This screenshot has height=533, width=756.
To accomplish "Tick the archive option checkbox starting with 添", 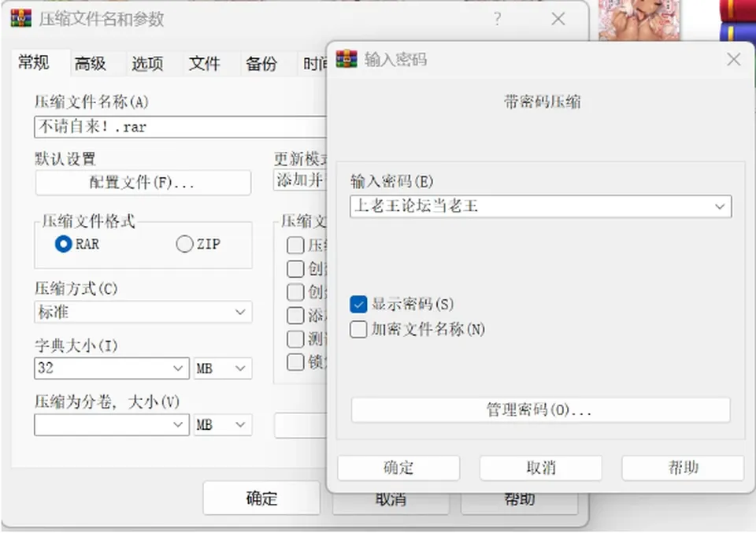I will pos(295,315).
